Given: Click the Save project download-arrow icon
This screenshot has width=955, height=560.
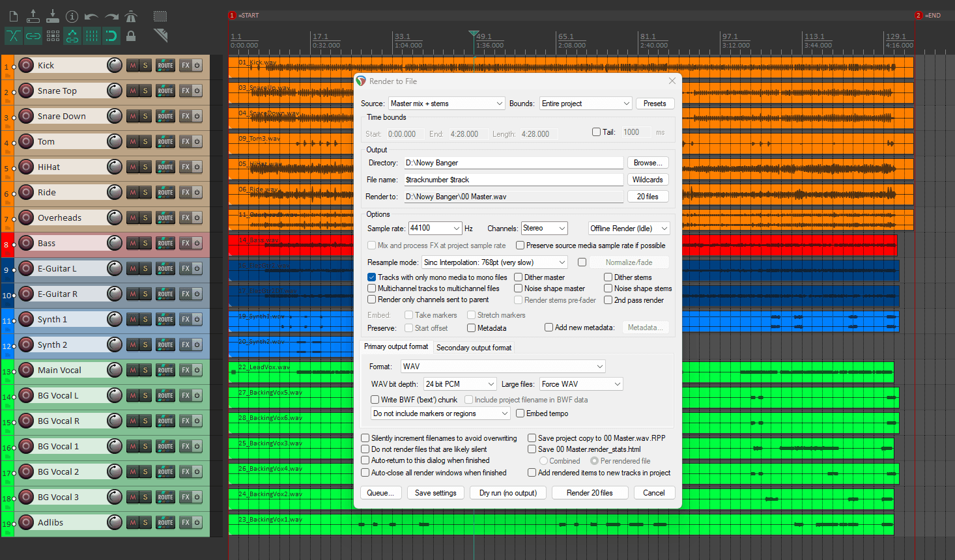Looking at the screenshot, I should [x=53, y=16].
